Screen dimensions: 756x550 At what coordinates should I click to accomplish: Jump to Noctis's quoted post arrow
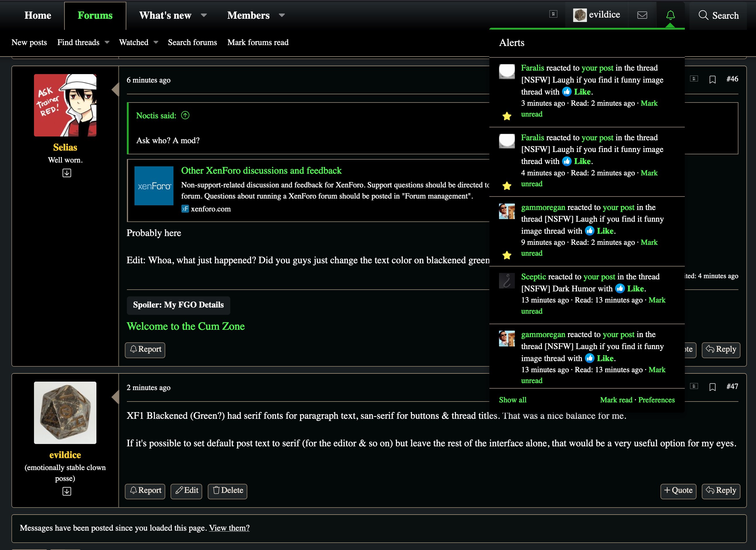pyautogui.click(x=185, y=115)
